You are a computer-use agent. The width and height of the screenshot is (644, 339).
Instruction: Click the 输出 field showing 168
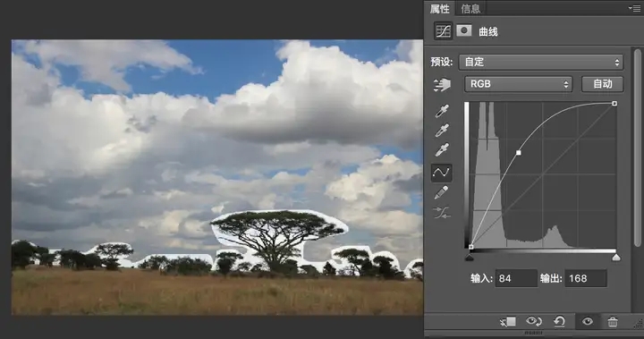pyautogui.click(x=586, y=278)
